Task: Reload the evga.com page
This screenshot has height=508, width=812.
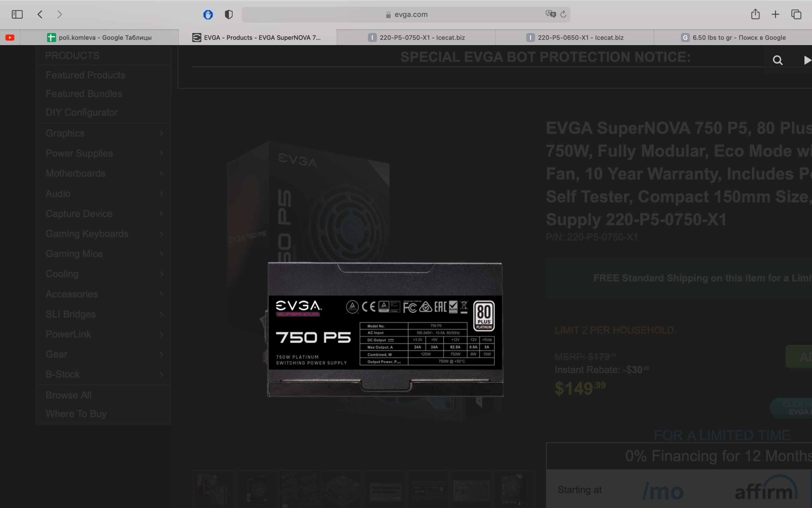Action: coord(563,14)
